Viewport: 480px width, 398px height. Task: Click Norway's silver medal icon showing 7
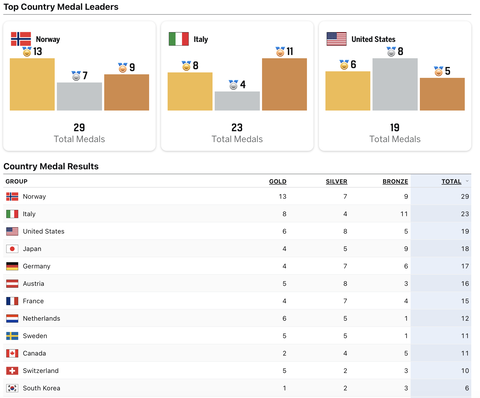click(76, 76)
